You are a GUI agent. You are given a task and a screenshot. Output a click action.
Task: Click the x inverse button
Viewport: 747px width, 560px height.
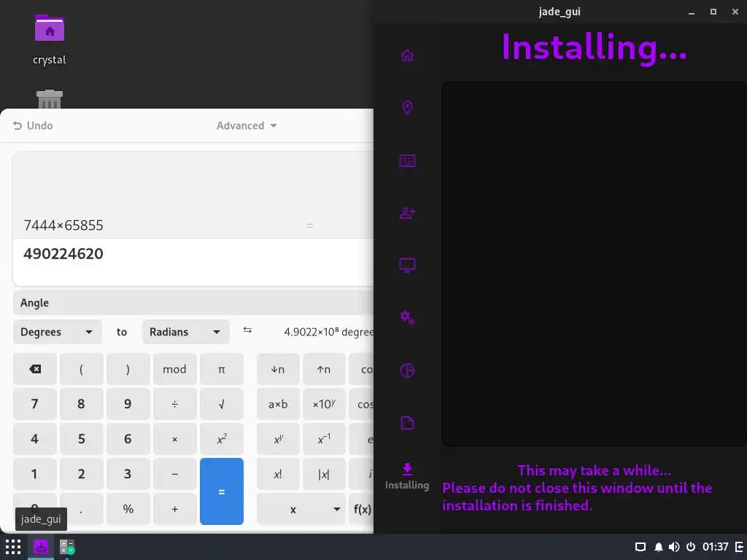pyautogui.click(x=324, y=439)
